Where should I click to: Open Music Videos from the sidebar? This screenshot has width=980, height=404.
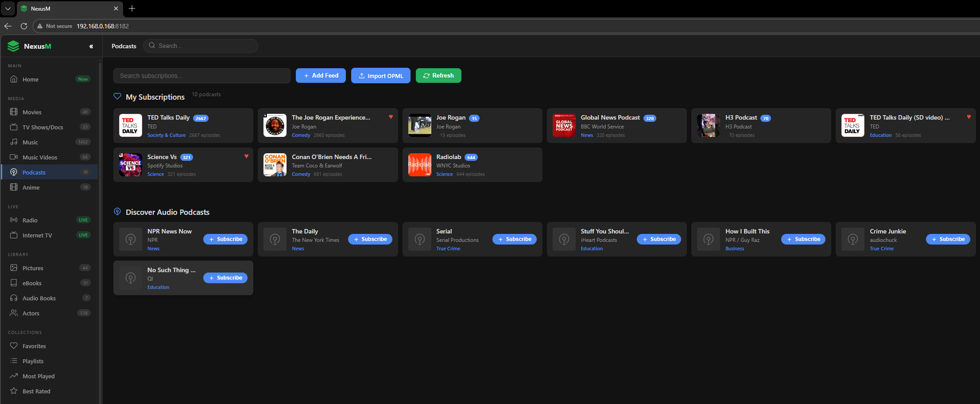click(40, 157)
